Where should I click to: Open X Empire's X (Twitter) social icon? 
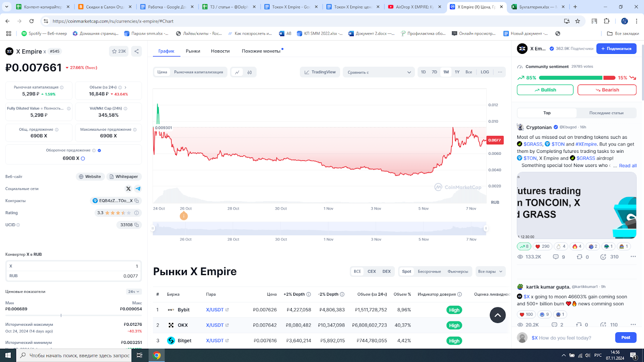pos(128,188)
